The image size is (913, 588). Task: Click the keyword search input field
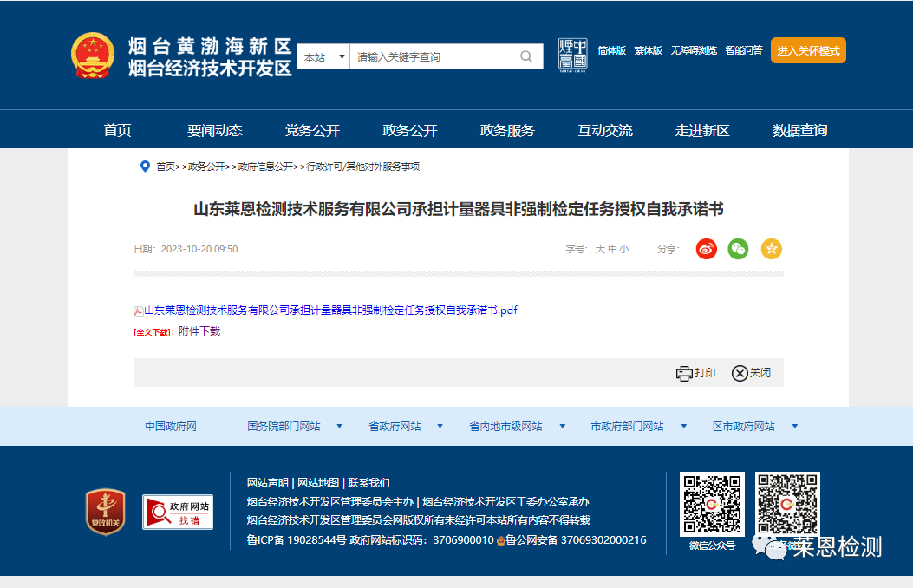434,57
